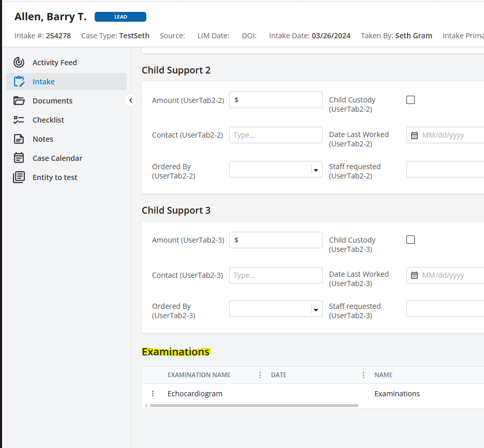Image resolution: width=484 pixels, height=448 pixels.
Task: Select the Echocardiogram cell
Action: [x=195, y=394]
